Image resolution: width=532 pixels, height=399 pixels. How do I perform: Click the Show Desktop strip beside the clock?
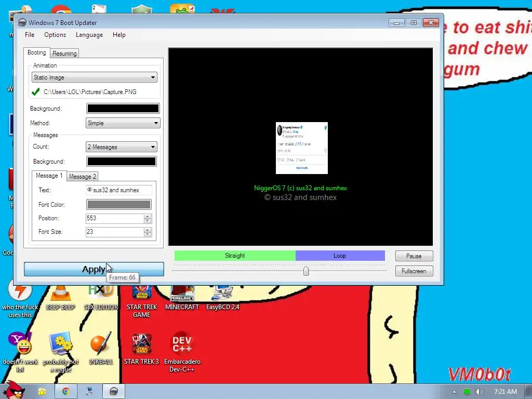point(528,392)
